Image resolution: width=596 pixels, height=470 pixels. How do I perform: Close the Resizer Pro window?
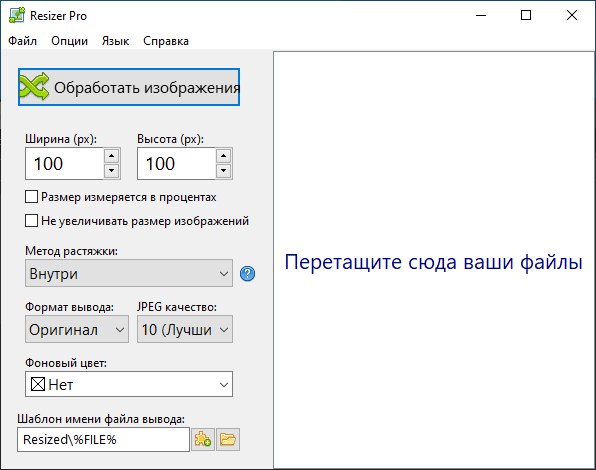tap(572, 15)
